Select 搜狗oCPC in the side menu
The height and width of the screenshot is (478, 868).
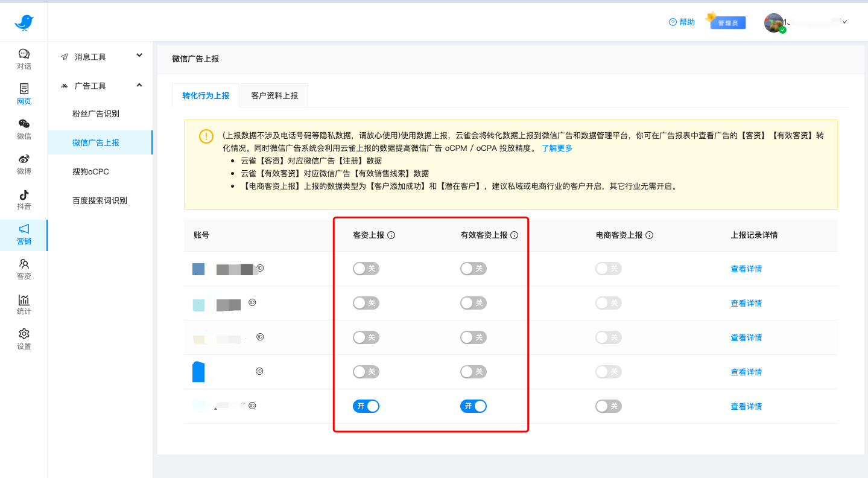click(90, 171)
